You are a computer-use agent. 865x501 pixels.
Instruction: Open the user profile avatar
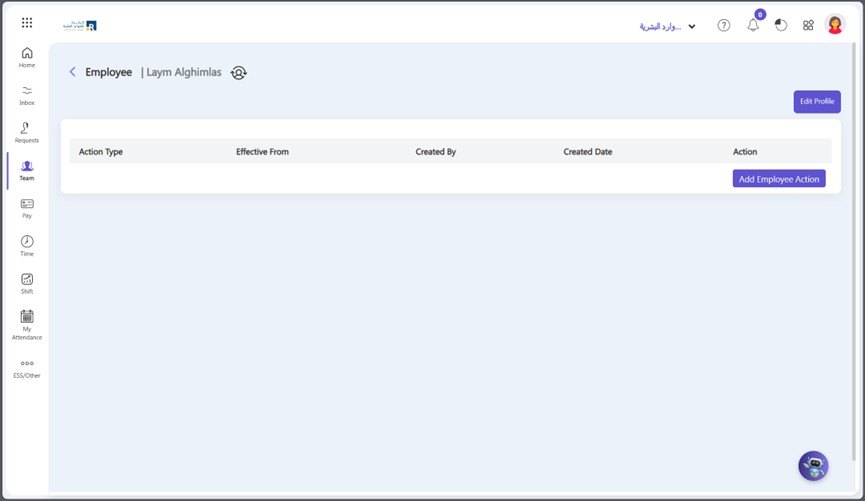[x=835, y=26]
